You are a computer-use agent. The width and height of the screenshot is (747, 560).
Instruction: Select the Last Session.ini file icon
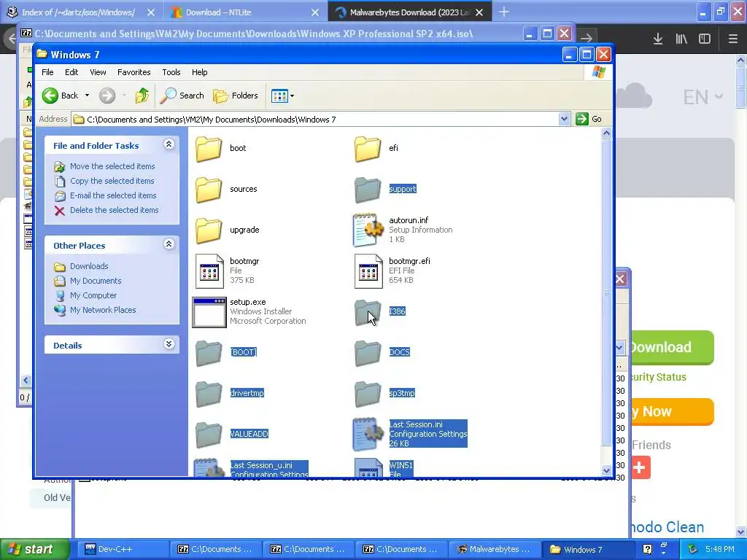pos(368,435)
